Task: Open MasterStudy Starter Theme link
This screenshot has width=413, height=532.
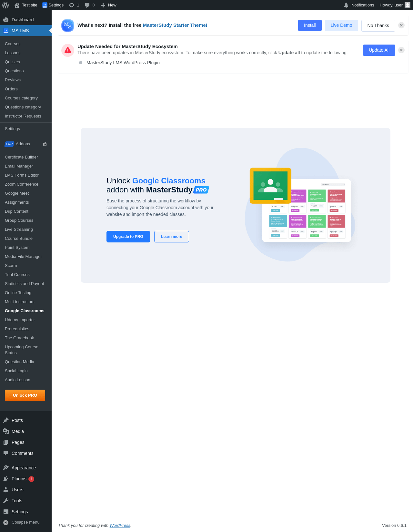Action: point(175,25)
